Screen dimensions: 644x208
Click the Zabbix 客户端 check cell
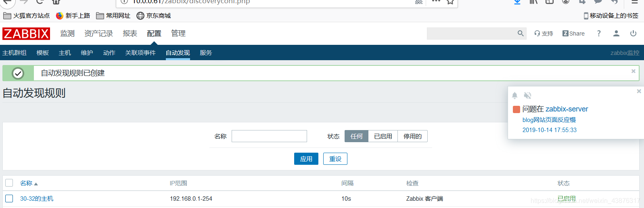pyautogui.click(x=424, y=199)
